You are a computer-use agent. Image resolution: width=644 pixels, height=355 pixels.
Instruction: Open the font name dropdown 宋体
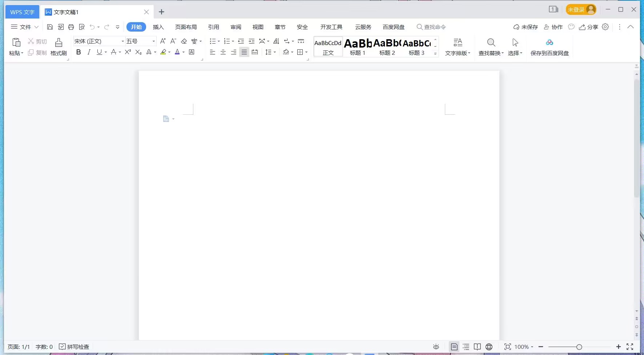[x=122, y=41]
